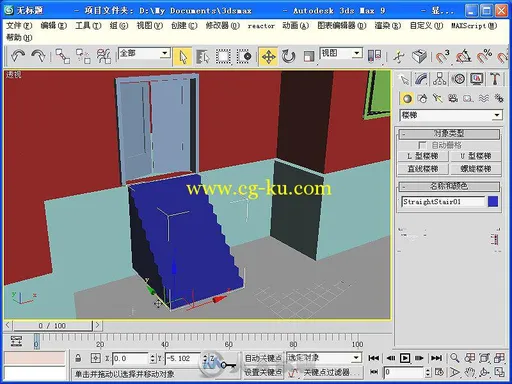Click the Undo arrow icon
Viewport: 512px width, 384px height.
click(18, 56)
